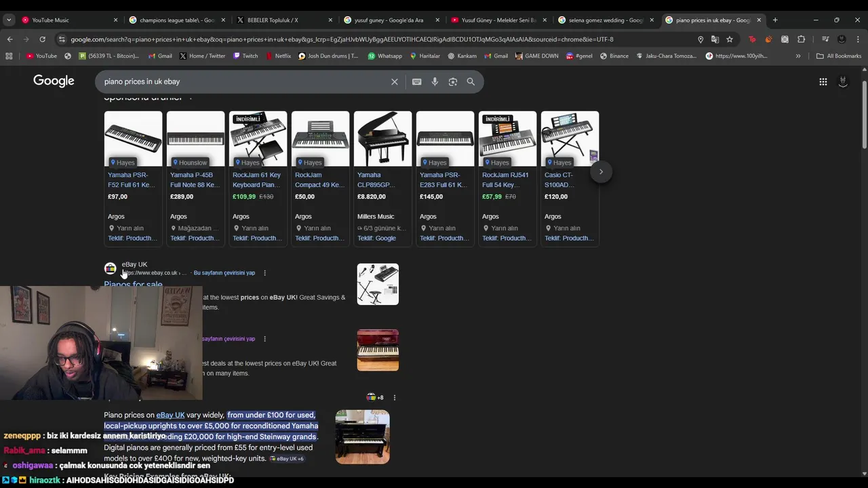Click the Google logo
The image size is (868, 488).
click(x=54, y=81)
